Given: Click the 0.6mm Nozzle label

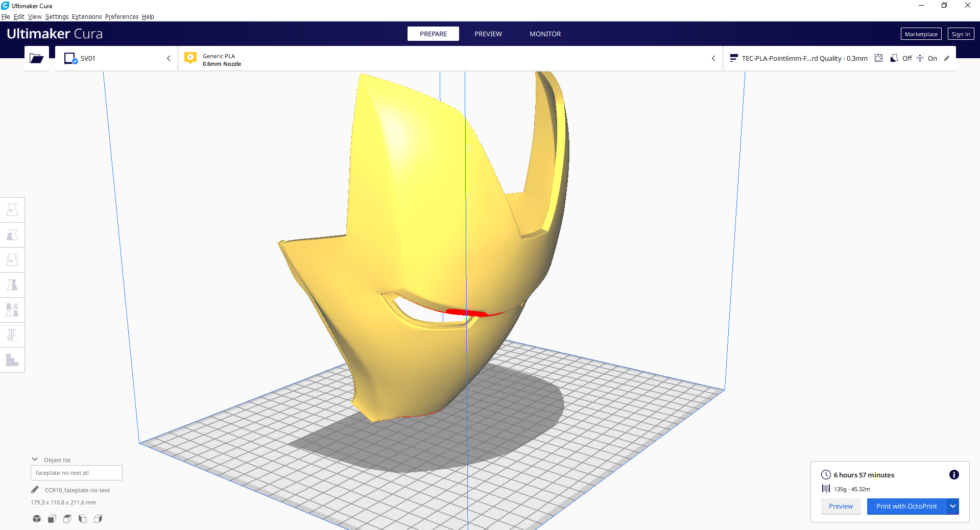Looking at the screenshot, I should pyautogui.click(x=222, y=64).
